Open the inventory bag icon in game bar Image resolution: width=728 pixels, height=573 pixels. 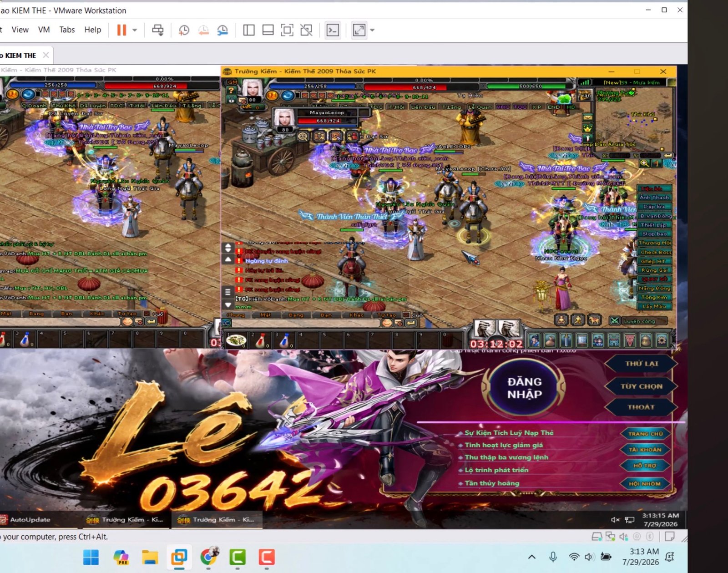pyautogui.click(x=551, y=340)
